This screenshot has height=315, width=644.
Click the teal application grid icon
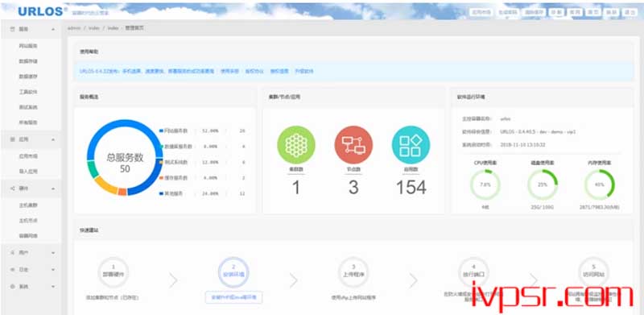pyautogui.click(x=411, y=145)
